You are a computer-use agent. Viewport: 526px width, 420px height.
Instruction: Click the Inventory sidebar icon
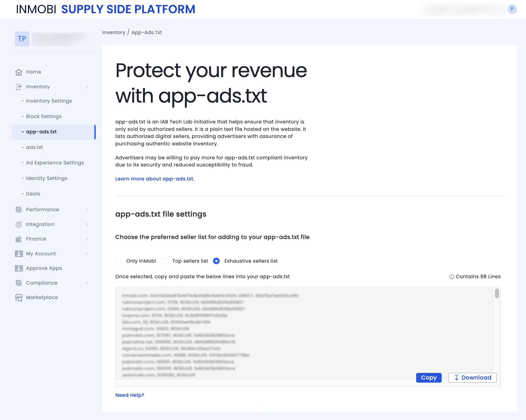[x=19, y=87]
